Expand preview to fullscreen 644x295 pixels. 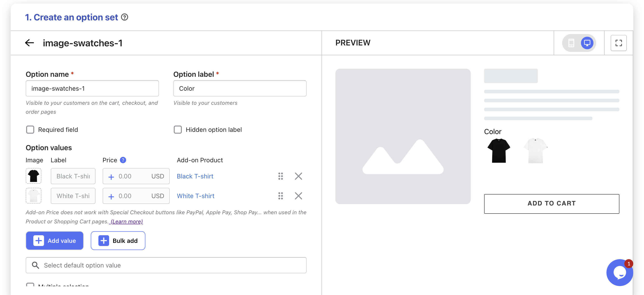coord(618,43)
